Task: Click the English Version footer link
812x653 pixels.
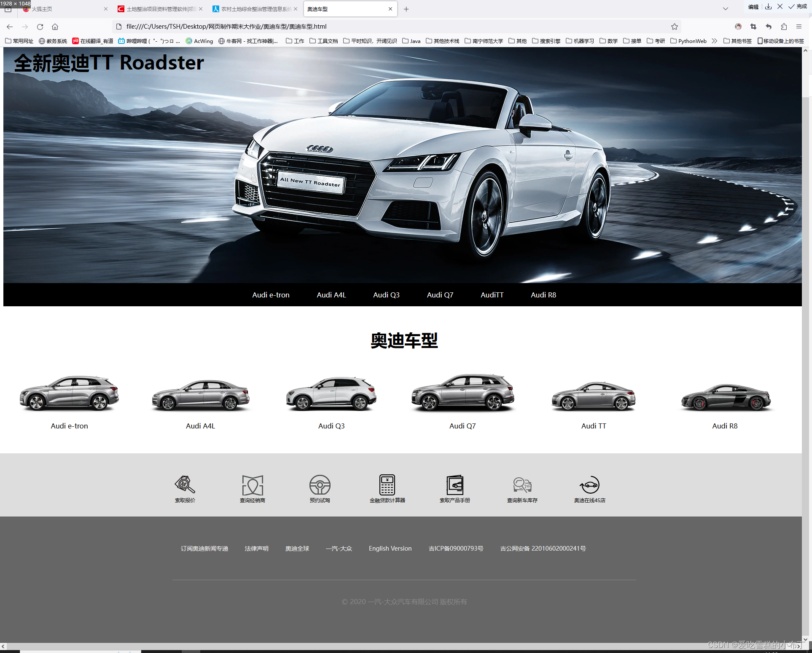Action: (x=390, y=549)
